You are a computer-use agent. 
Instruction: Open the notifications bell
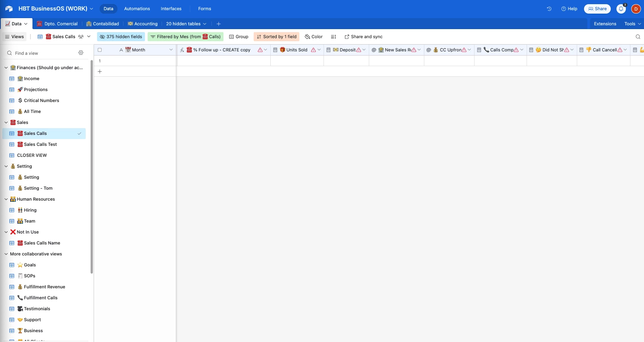point(621,9)
